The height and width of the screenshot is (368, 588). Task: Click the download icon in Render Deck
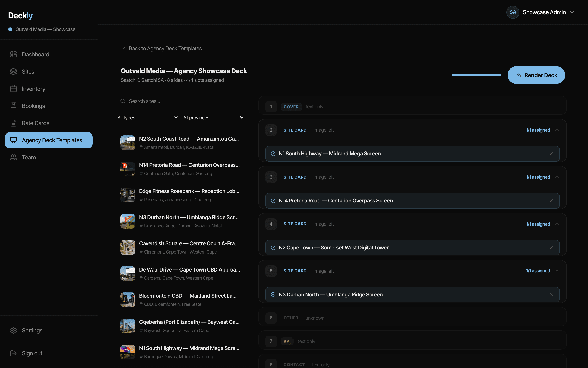click(518, 75)
